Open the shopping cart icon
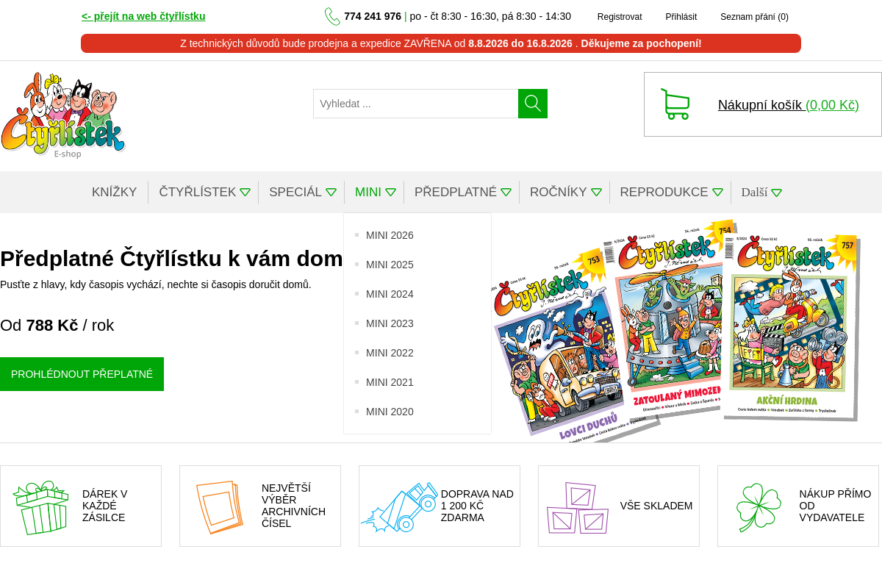Viewport: 882px width, 588px height. pos(675,104)
